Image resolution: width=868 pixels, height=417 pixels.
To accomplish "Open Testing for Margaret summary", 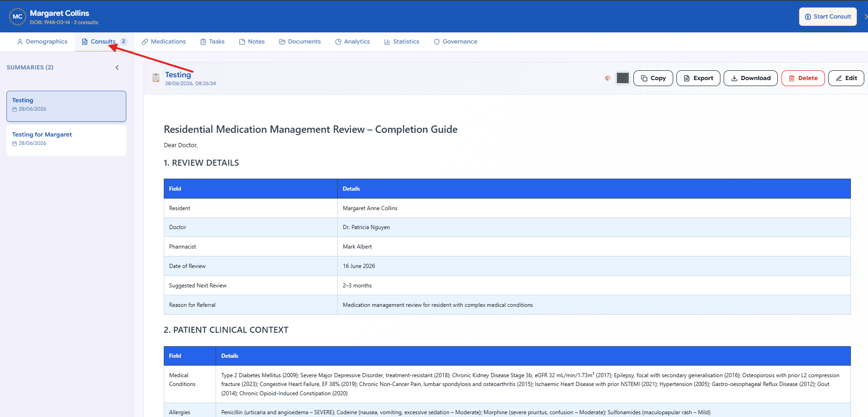I will click(x=66, y=140).
